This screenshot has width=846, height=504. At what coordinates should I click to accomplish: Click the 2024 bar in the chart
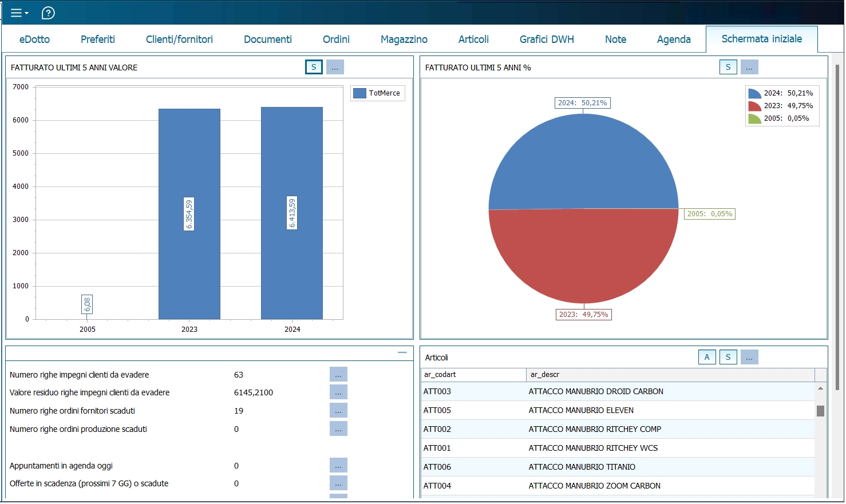click(292, 257)
